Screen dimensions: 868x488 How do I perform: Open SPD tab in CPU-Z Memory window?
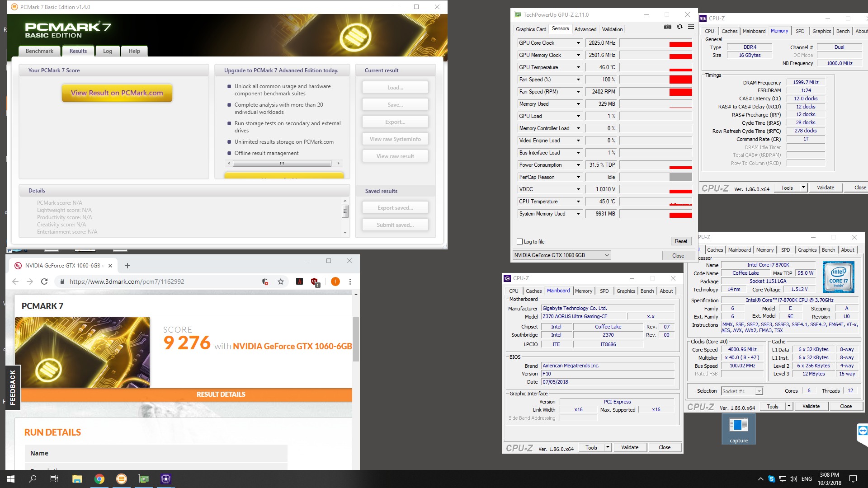(800, 31)
